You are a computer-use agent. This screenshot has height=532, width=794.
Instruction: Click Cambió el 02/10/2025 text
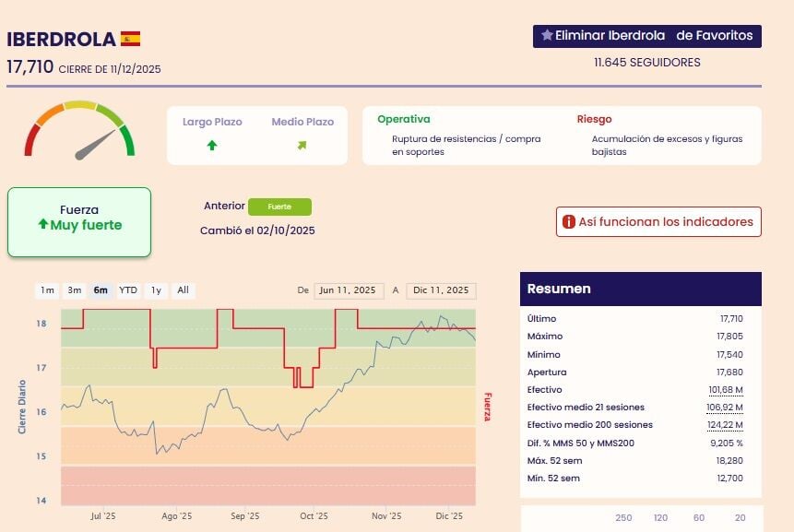(257, 231)
